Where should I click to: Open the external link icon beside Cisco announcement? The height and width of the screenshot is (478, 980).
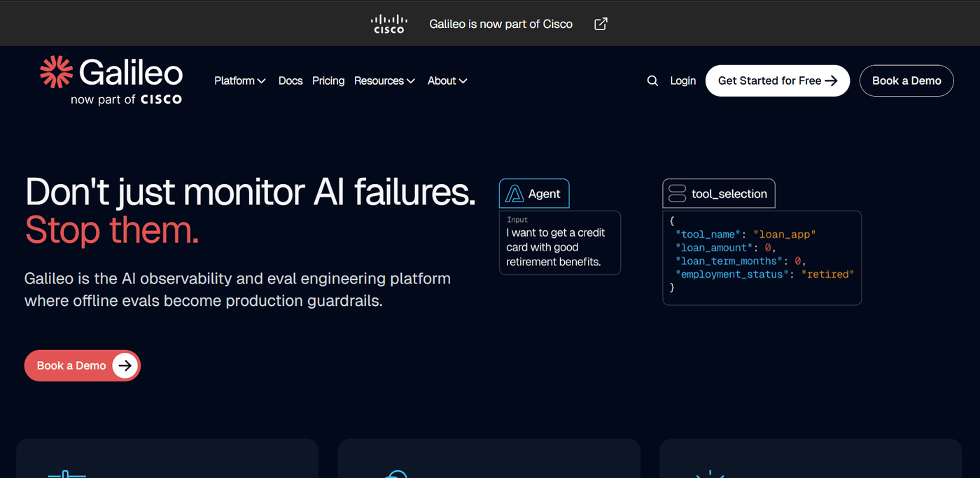(x=601, y=24)
